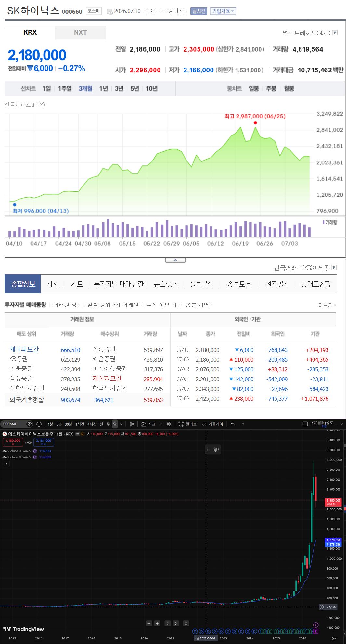Undo last chart action
This screenshot has width=346, height=644.
pyautogui.click(x=233, y=424)
